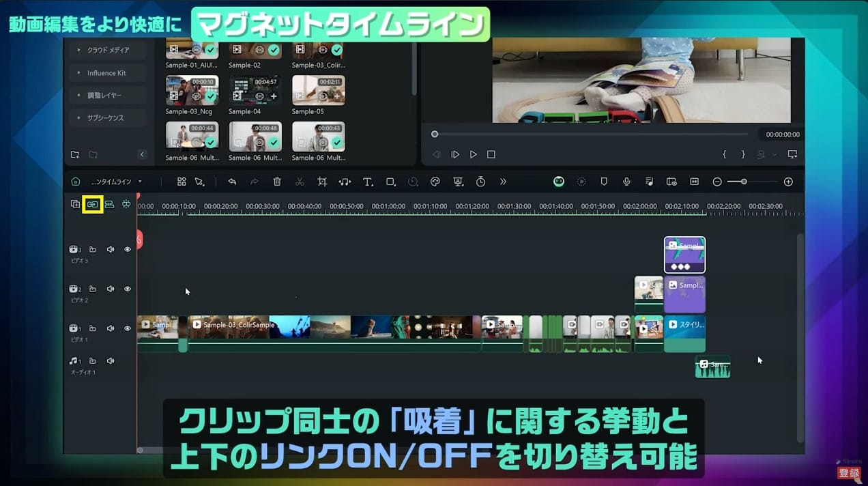Screen dimensions: 868x486
Task: Select the scissors split tool in toolbar
Action: pyautogui.click(x=299, y=182)
